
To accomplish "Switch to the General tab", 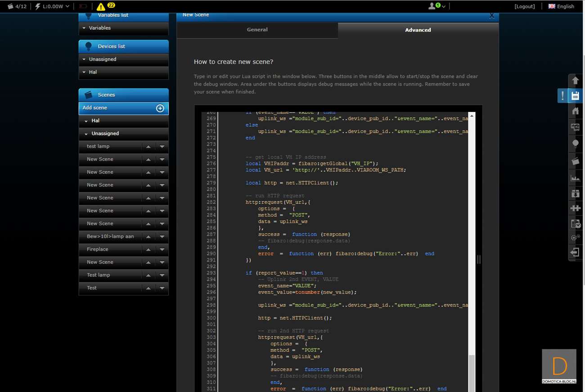I will click(x=257, y=30).
